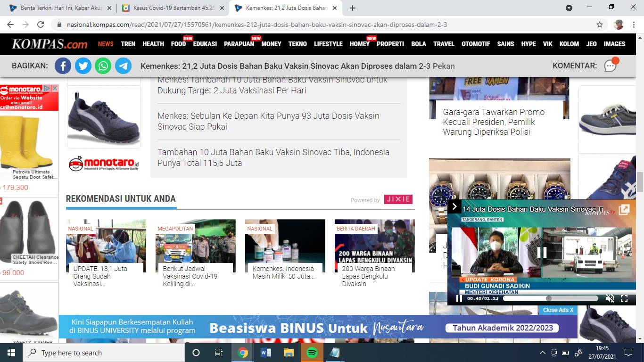Collapse floating video with arrow chevron
Image resolution: width=644 pixels, height=362 pixels.
click(x=454, y=206)
